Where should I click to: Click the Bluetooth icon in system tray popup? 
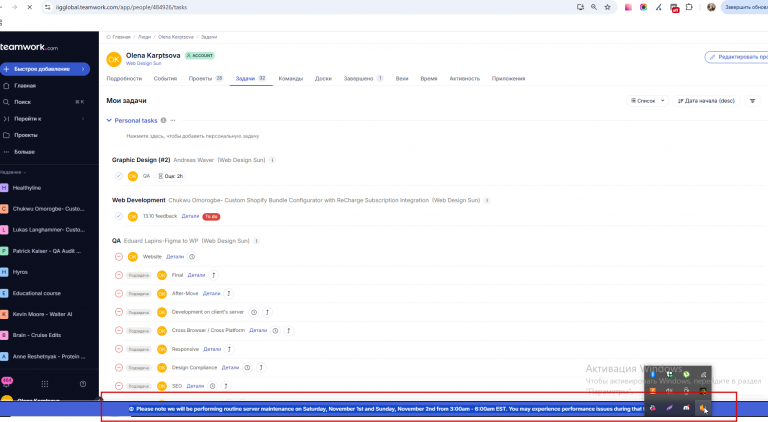click(652, 375)
